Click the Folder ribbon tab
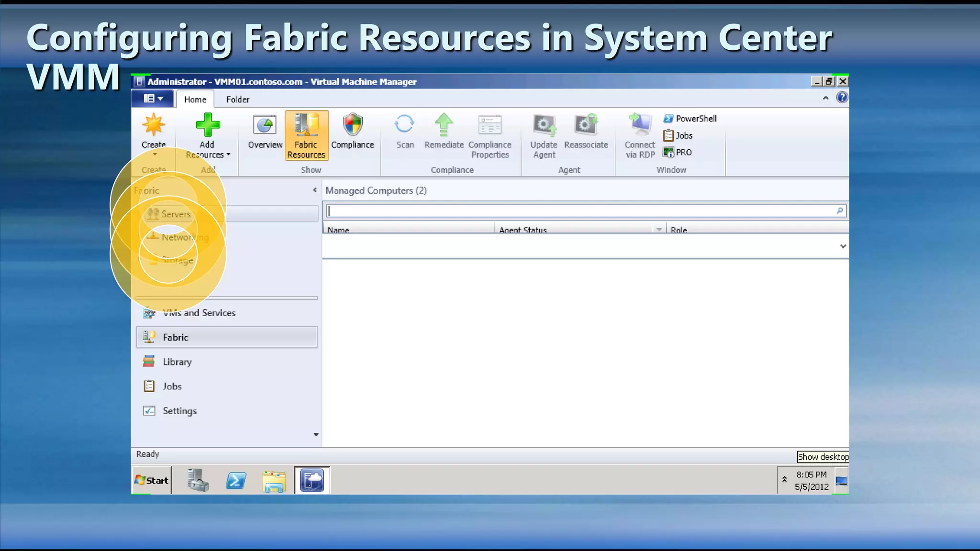The height and width of the screenshot is (551, 980). click(x=238, y=99)
